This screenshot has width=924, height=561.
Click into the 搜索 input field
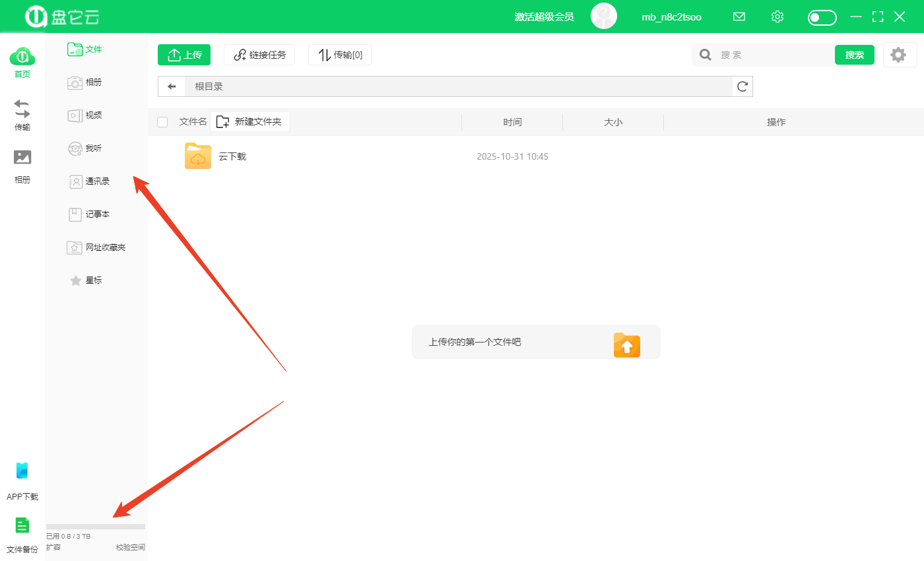[x=772, y=55]
